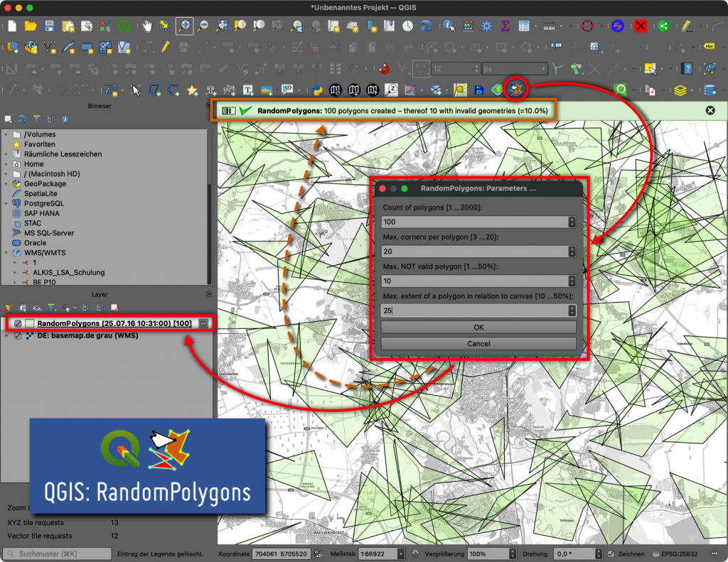
Task: Select SpatiaLite in the Browser tree
Action: 41,193
